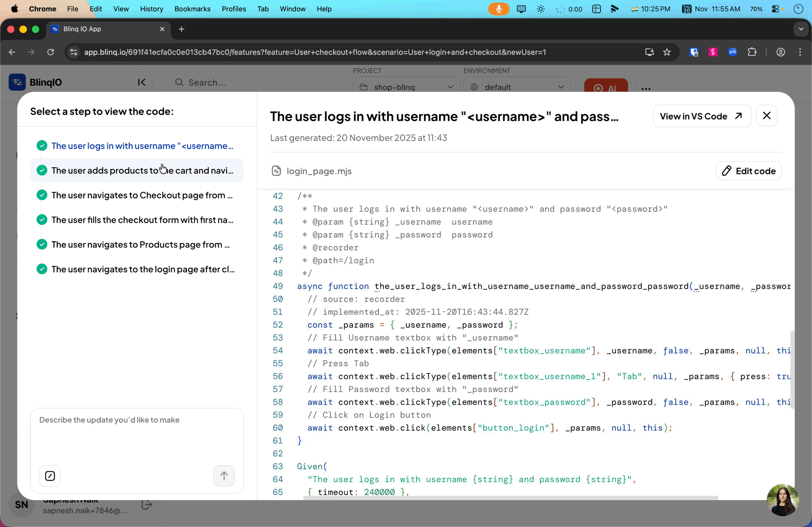Click the View in VS Code button
This screenshot has width=812, height=527.
coord(702,116)
